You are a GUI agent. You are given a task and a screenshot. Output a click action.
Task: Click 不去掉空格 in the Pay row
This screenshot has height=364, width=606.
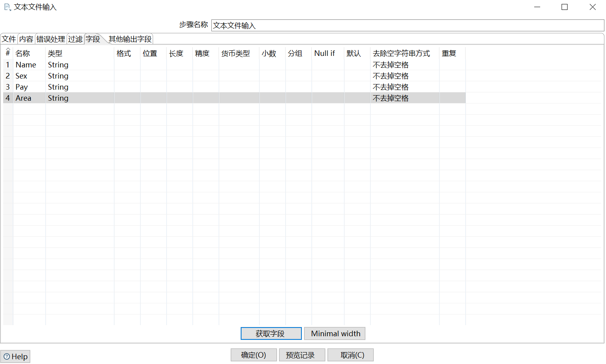point(405,87)
